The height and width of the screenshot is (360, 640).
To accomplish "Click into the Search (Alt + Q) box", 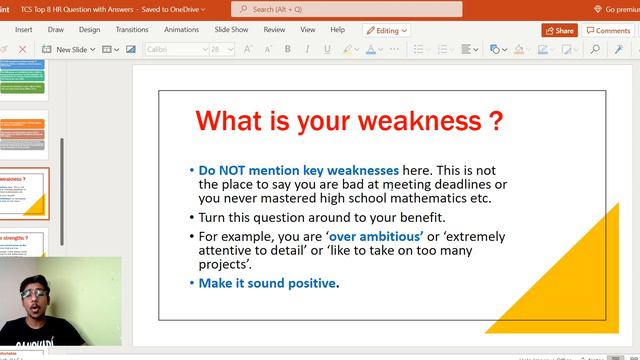I will tap(347, 9).
